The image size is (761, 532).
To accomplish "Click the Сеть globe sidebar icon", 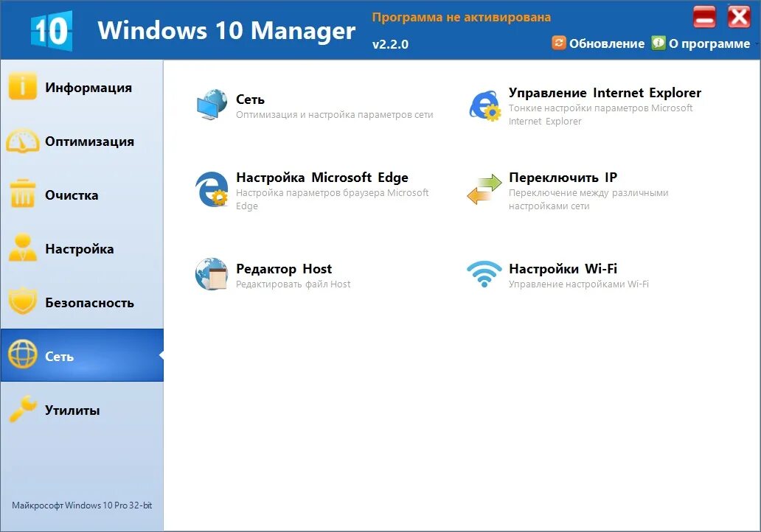I will 22,354.
